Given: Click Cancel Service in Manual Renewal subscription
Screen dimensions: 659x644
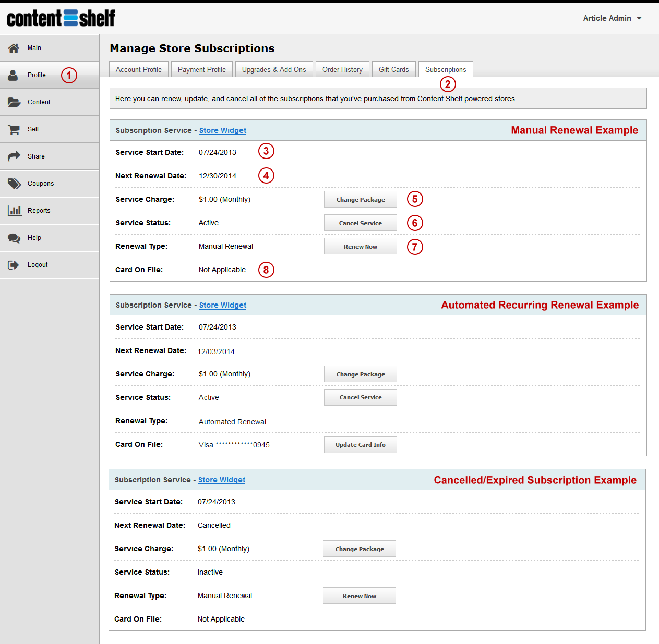Looking at the screenshot, I should coord(361,223).
